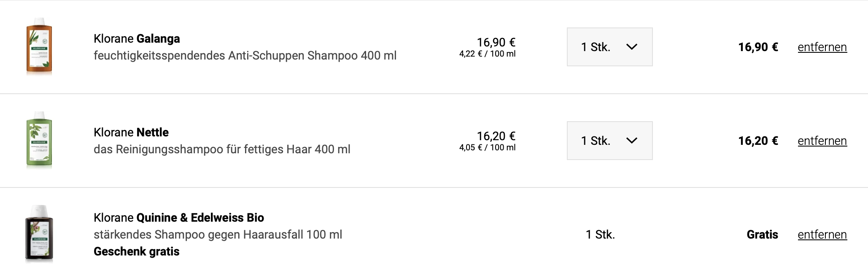Click the green Klorane Nettle bottle image
This screenshot has width=868, height=277.
click(39, 141)
